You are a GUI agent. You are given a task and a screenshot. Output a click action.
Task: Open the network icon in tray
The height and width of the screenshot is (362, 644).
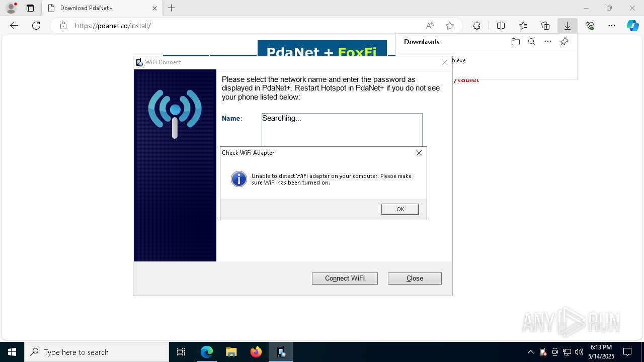tap(567, 352)
